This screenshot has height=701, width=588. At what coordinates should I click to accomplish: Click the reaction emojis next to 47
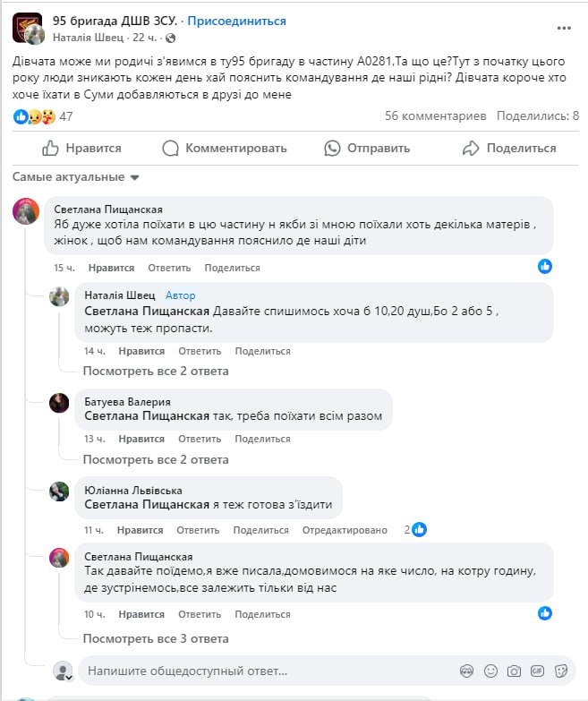[x=34, y=116]
